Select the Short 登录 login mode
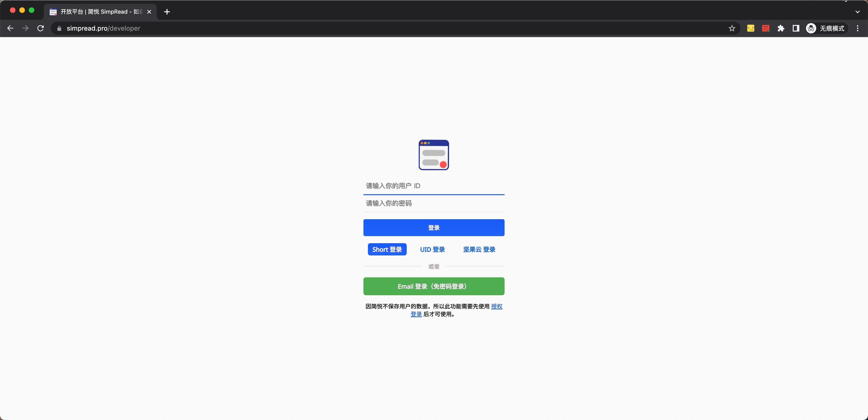 [387, 249]
